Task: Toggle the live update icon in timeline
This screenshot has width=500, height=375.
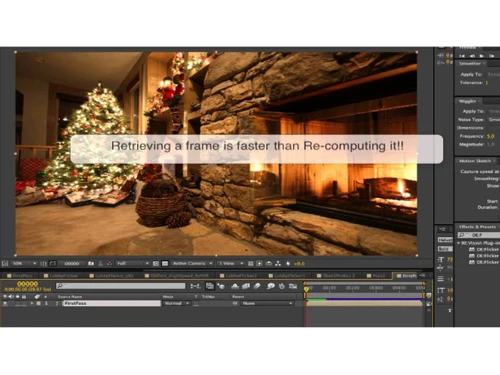Action: 210,286
